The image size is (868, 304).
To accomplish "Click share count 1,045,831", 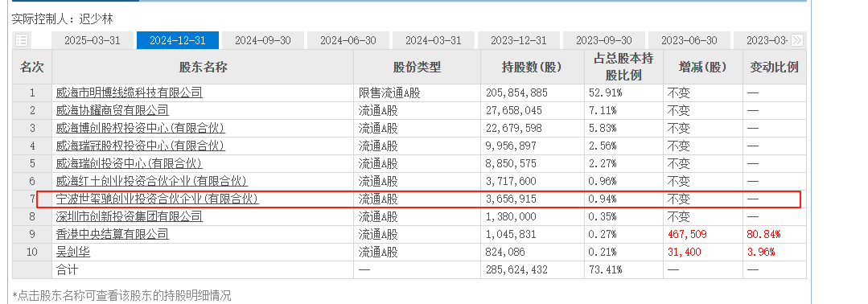I will pyautogui.click(x=511, y=235).
